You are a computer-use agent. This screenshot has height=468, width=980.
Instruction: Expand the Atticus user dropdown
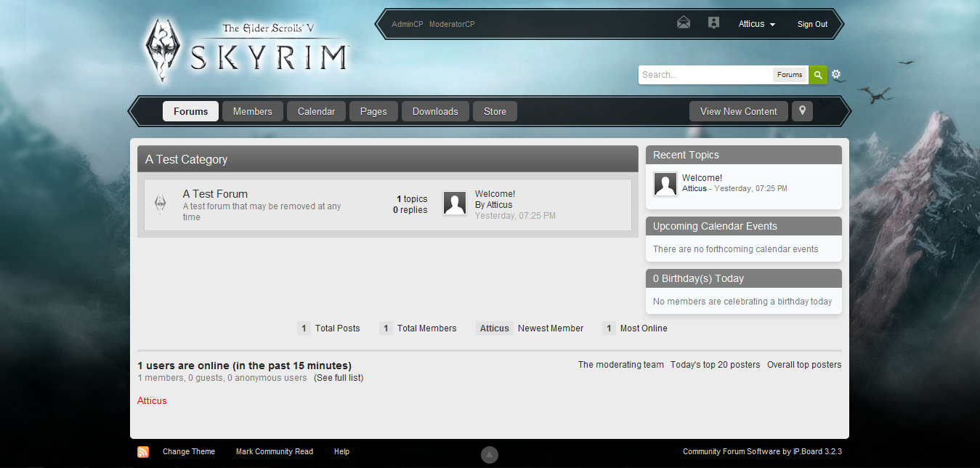coord(757,24)
